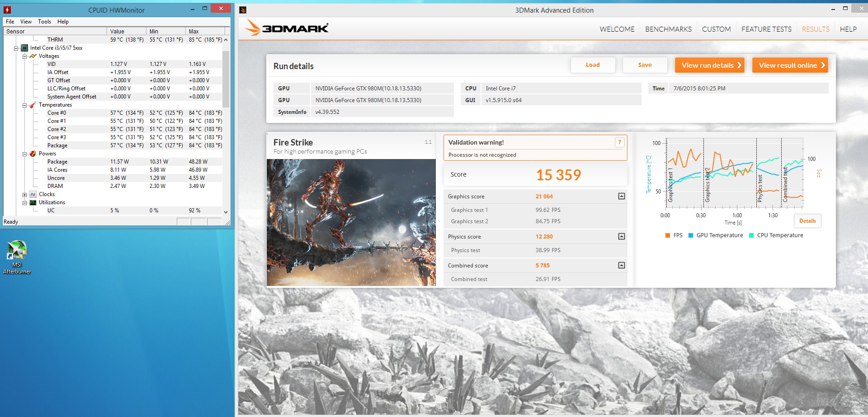Click the Save button
This screenshot has width=868, height=417.
pyautogui.click(x=645, y=65)
